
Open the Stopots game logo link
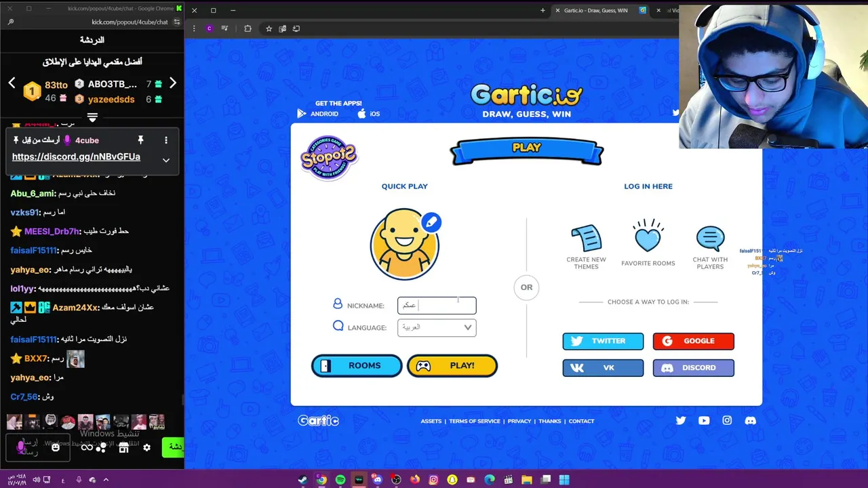329,157
